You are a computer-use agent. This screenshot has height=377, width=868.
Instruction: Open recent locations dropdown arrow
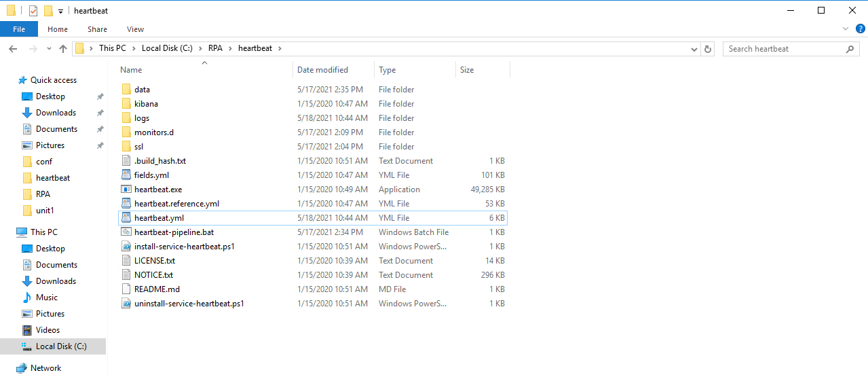(x=49, y=49)
